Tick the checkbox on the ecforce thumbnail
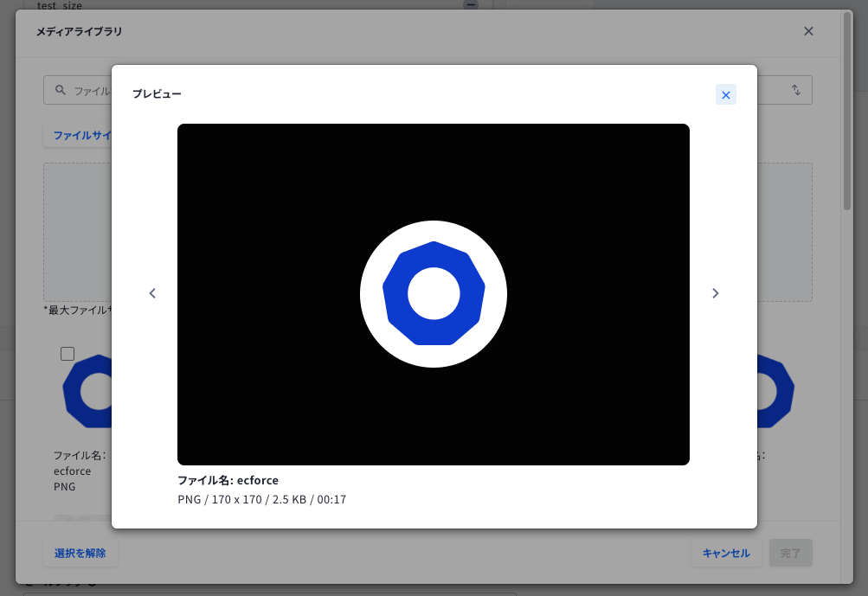The image size is (868, 596). pos(68,354)
